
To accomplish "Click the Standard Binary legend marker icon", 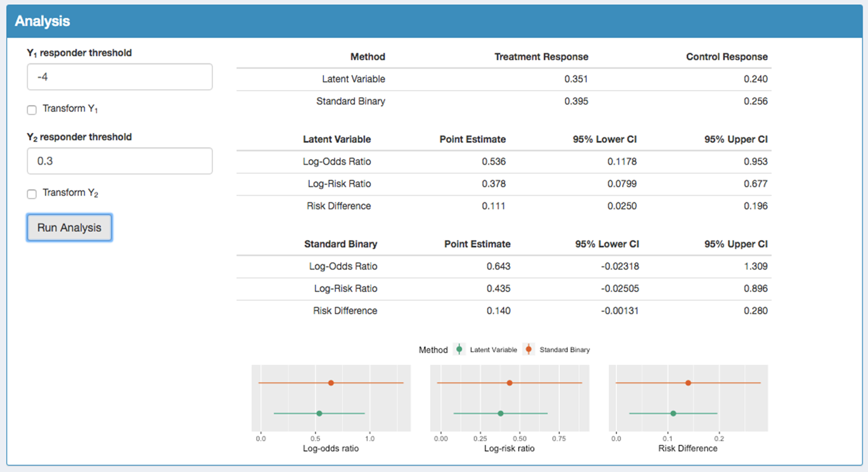I will tap(528, 349).
